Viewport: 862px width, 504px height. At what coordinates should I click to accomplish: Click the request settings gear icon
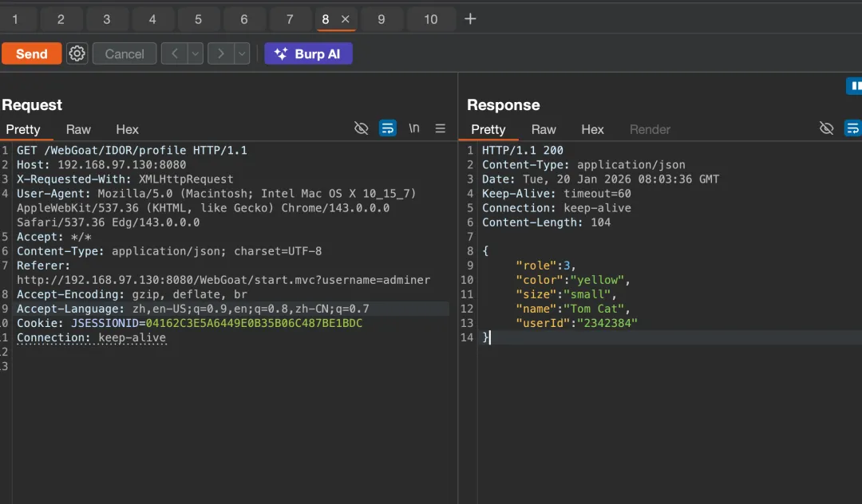point(77,53)
